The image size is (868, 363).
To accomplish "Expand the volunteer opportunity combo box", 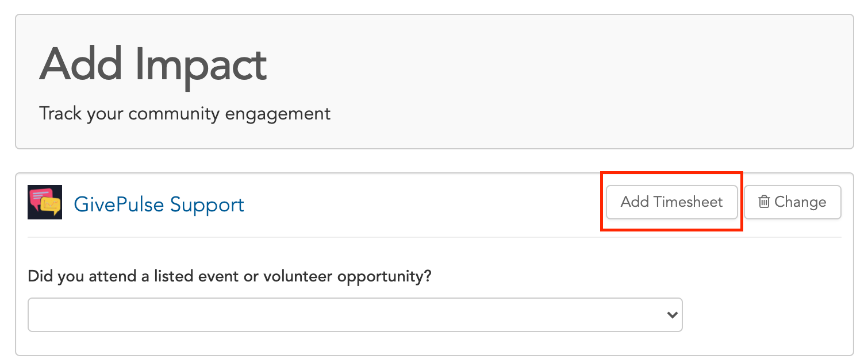I will pyautogui.click(x=355, y=315).
